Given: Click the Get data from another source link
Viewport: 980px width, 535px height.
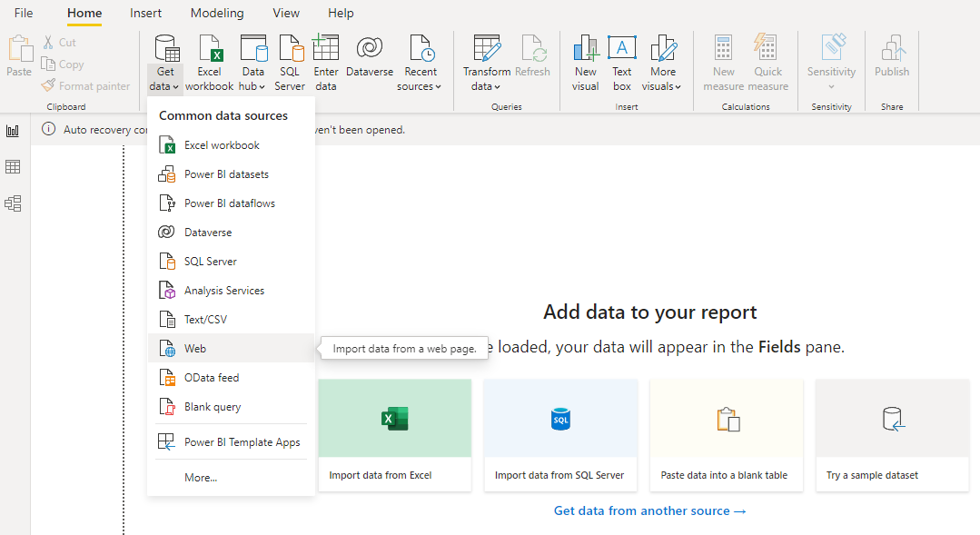Looking at the screenshot, I should [649, 510].
